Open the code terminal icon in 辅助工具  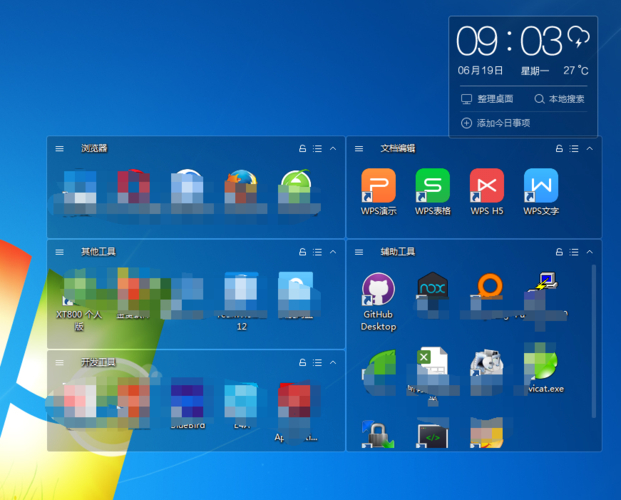pos(432,435)
